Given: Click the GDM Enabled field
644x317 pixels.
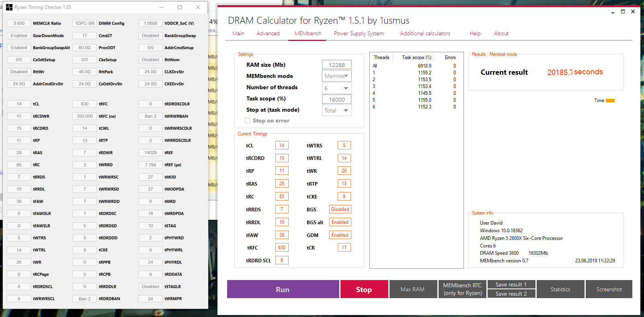Looking at the screenshot, I should point(340,235).
